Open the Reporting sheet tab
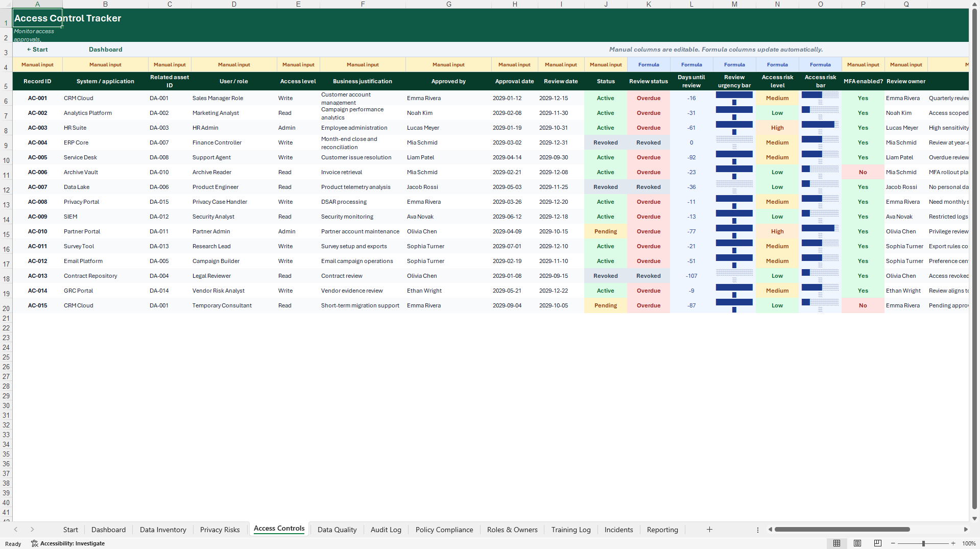 [662, 530]
